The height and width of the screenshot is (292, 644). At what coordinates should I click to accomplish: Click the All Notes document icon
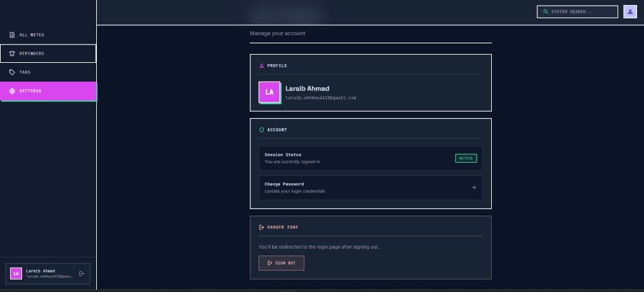[x=12, y=35]
